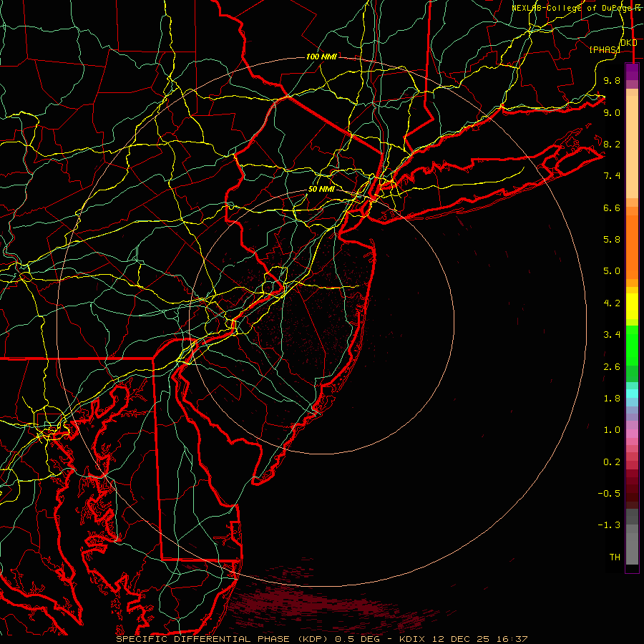Viewport: 644px width, 644px height.
Task: Click the 12 DEC 25 date in caption
Action: click(x=459, y=639)
